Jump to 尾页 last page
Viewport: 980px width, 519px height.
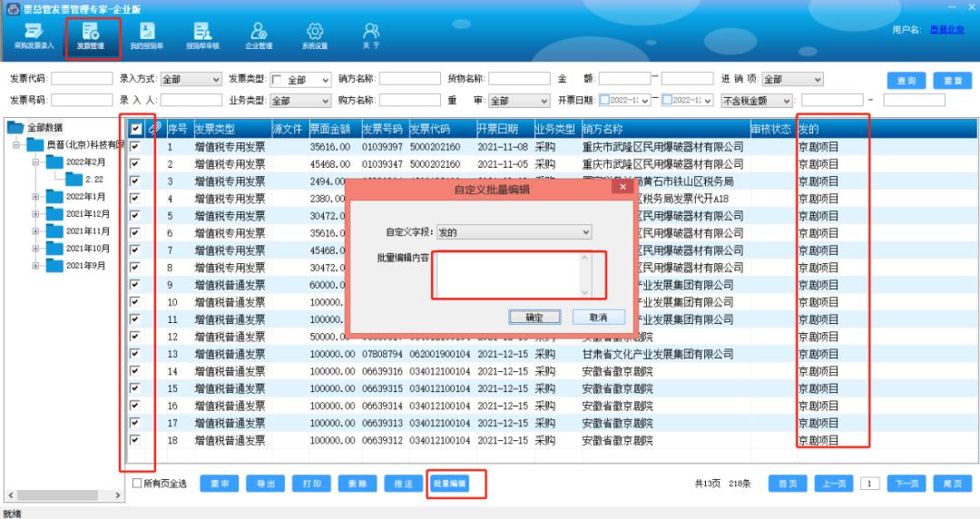pyautogui.click(x=953, y=484)
